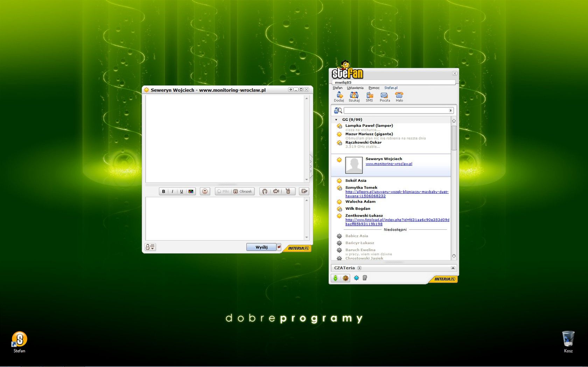Toggle italic text formatting in chat
Image resolution: width=588 pixels, height=367 pixels.
[173, 191]
